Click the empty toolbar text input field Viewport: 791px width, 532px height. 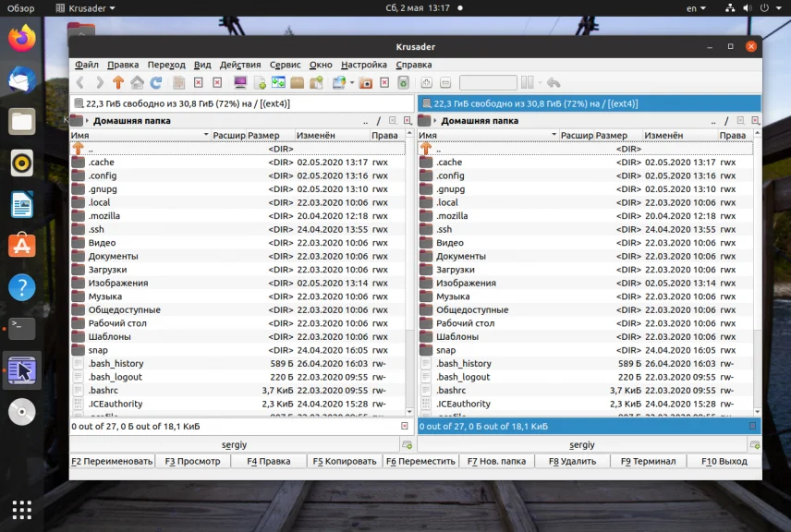click(x=488, y=83)
